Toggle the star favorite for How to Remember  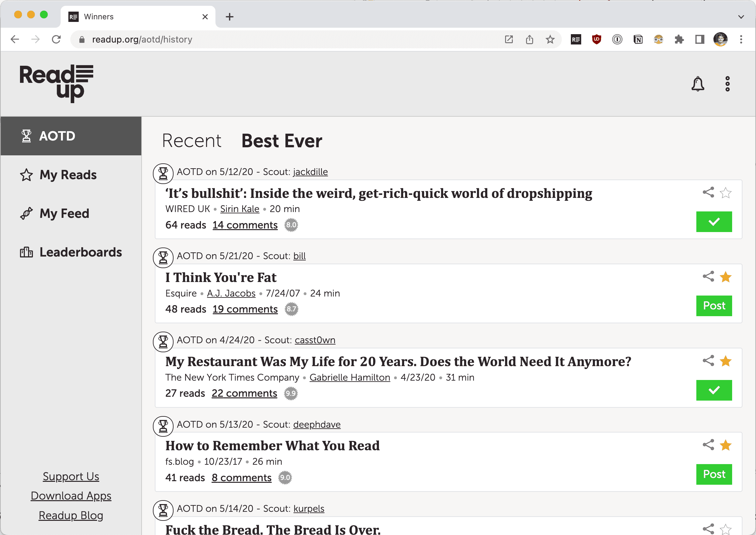tap(725, 445)
